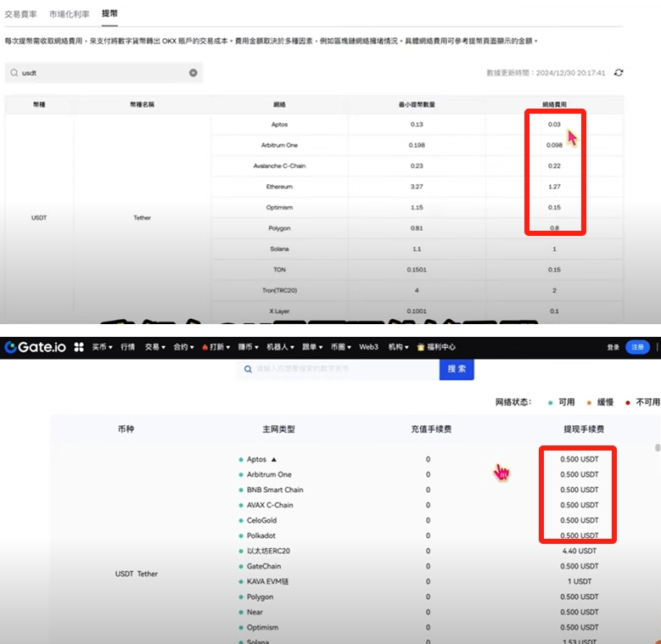This screenshot has width=661, height=644.
Task: Click the 登录 link
Action: tap(613, 347)
